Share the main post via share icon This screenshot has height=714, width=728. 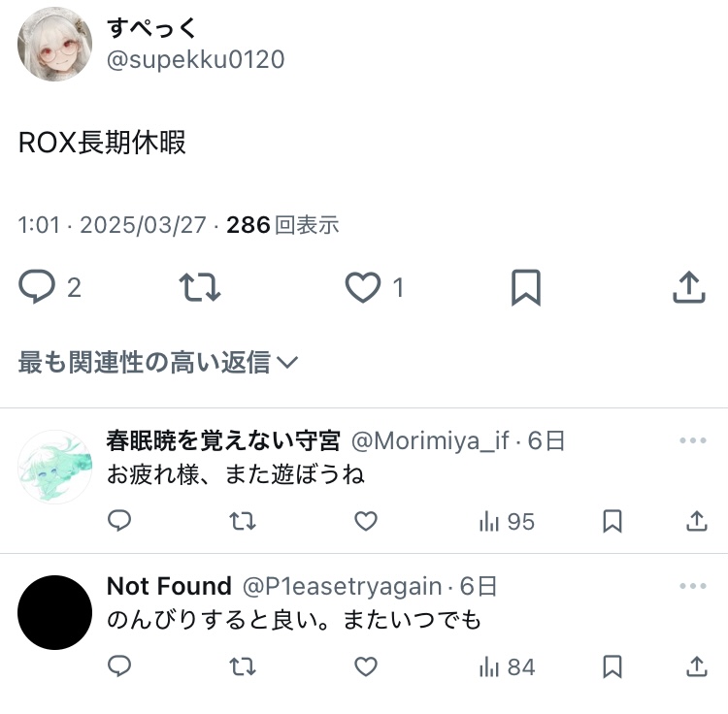tap(689, 287)
